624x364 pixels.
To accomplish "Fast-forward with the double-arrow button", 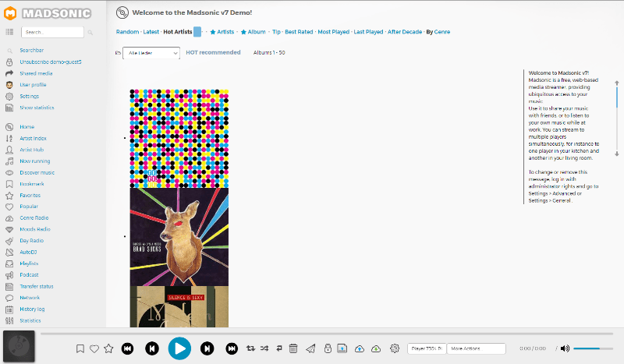I will tap(232, 349).
